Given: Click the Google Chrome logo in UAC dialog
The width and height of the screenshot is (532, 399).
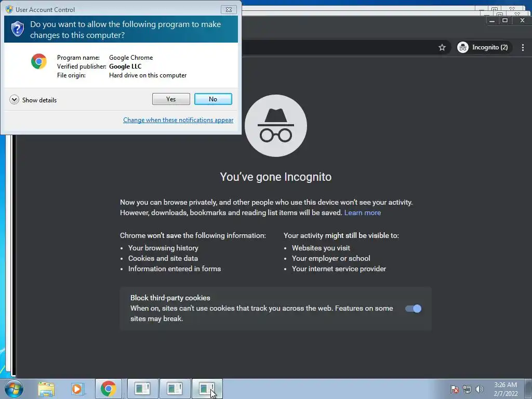Looking at the screenshot, I should (39, 61).
